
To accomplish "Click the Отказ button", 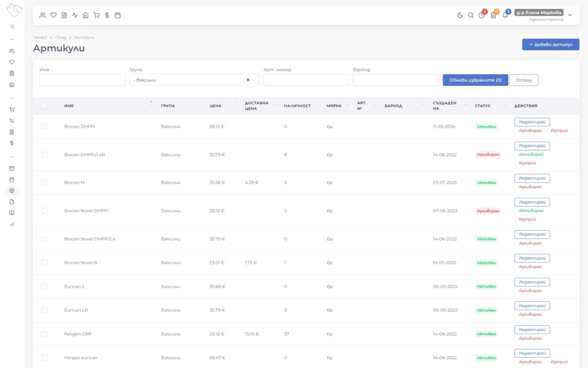I will (524, 80).
